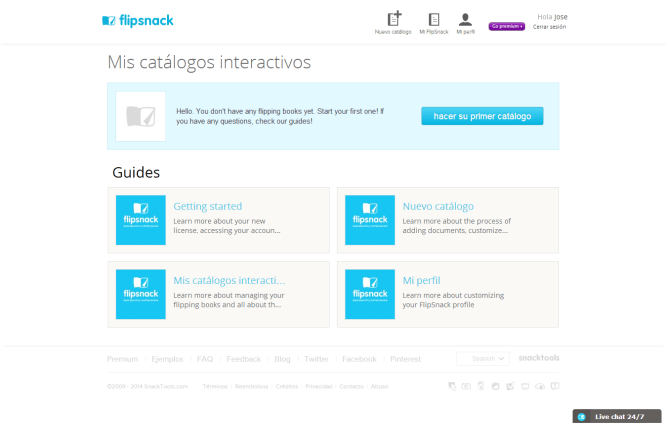
Task: Open the Mi FlipSnack book icon
Action: pyautogui.click(x=433, y=19)
